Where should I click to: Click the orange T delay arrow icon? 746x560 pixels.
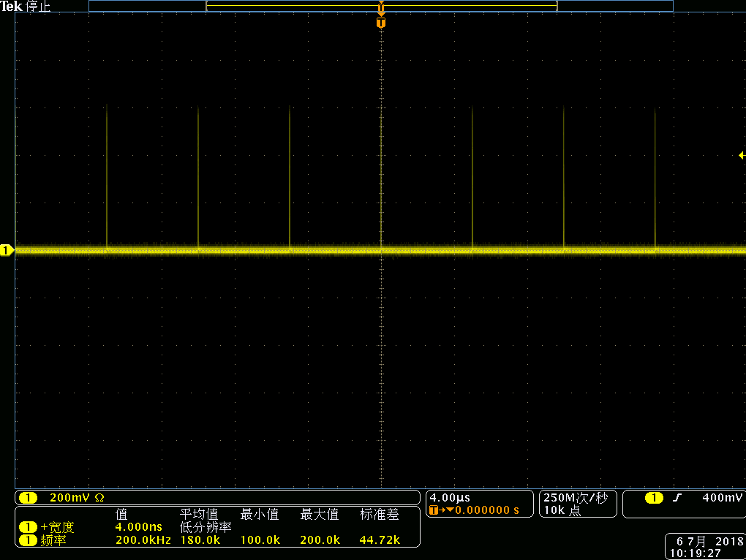pyautogui.click(x=441, y=510)
